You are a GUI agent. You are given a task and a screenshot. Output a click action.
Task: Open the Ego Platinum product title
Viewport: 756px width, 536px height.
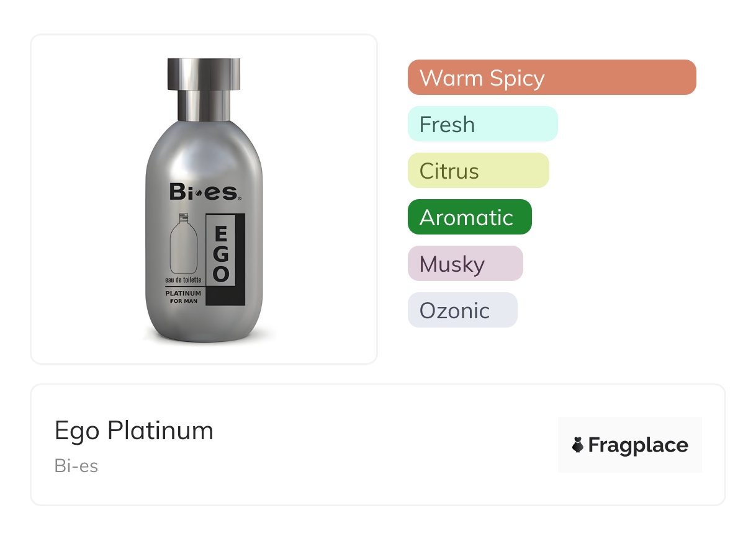pos(134,431)
